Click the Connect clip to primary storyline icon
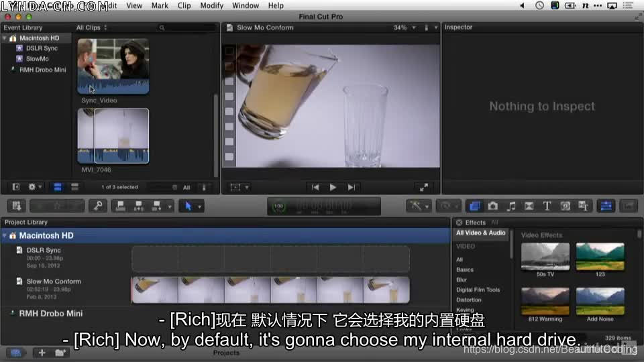 pyautogui.click(x=120, y=206)
